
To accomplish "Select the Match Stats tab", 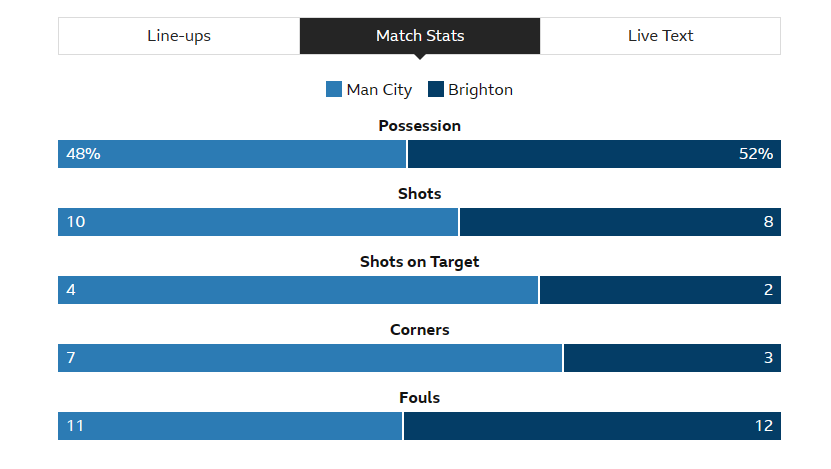I will pos(420,36).
